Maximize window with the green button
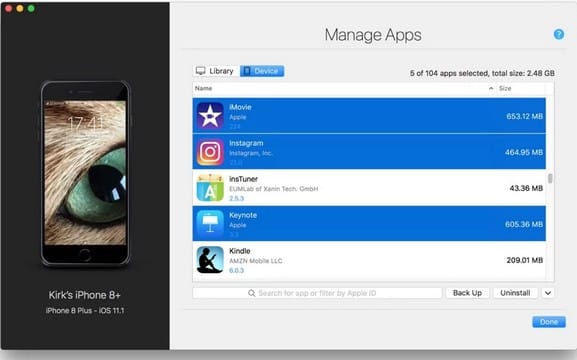The image size is (577, 360). (31, 8)
